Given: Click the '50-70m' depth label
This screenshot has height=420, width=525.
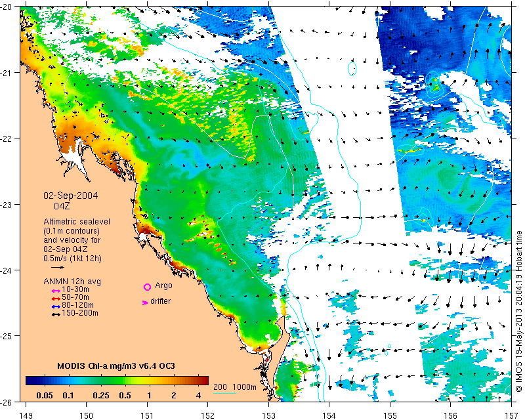Looking at the screenshot, I should 75,297.
